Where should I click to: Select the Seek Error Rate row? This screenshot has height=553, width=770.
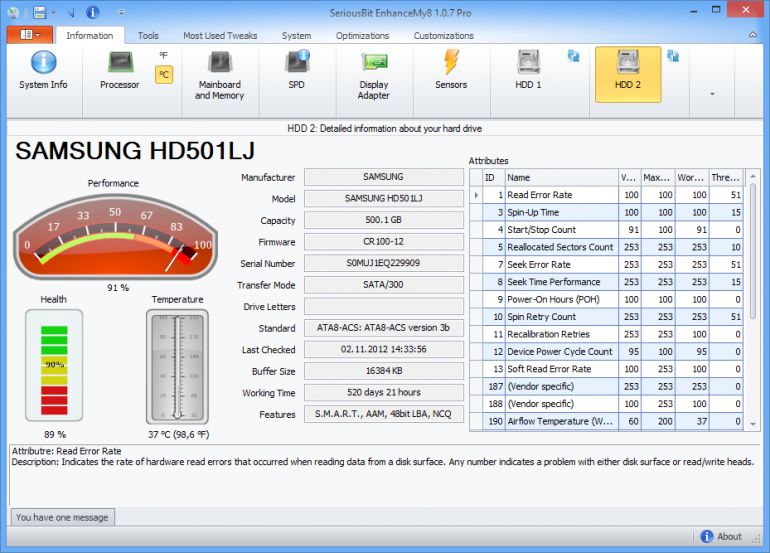click(x=607, y=265)
